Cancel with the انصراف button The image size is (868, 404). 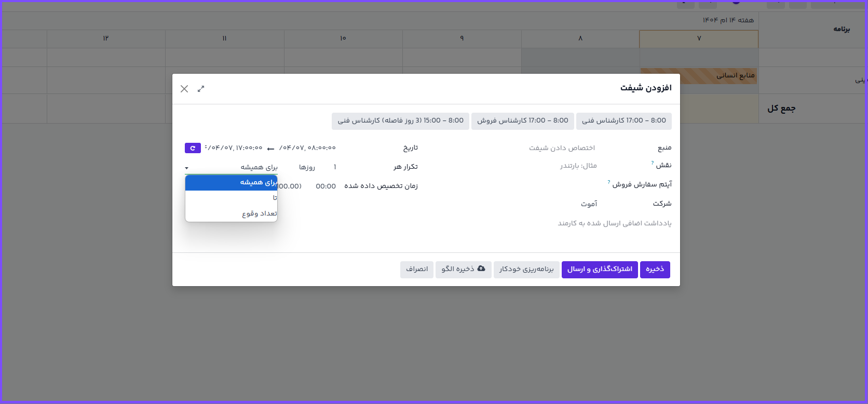(417, 269)
